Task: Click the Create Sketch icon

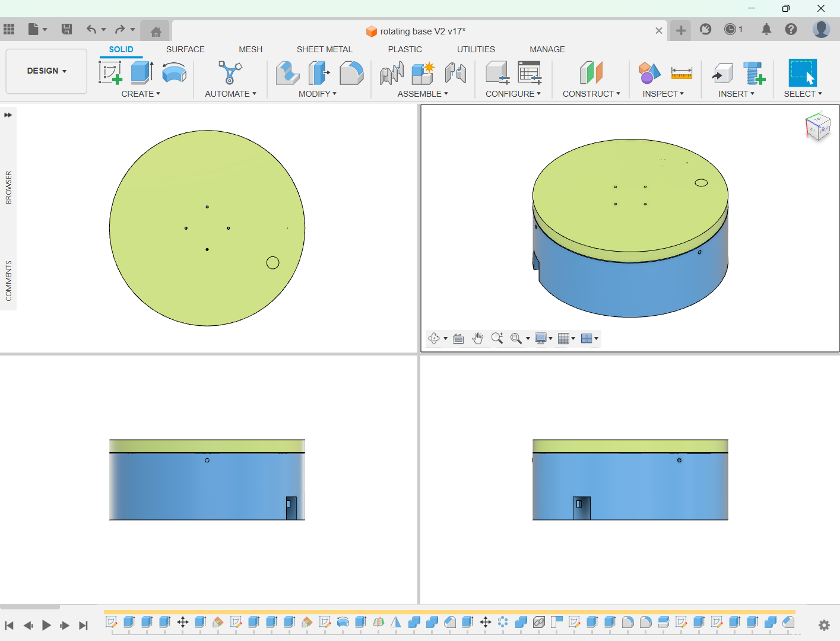Action: coord(110,73)
